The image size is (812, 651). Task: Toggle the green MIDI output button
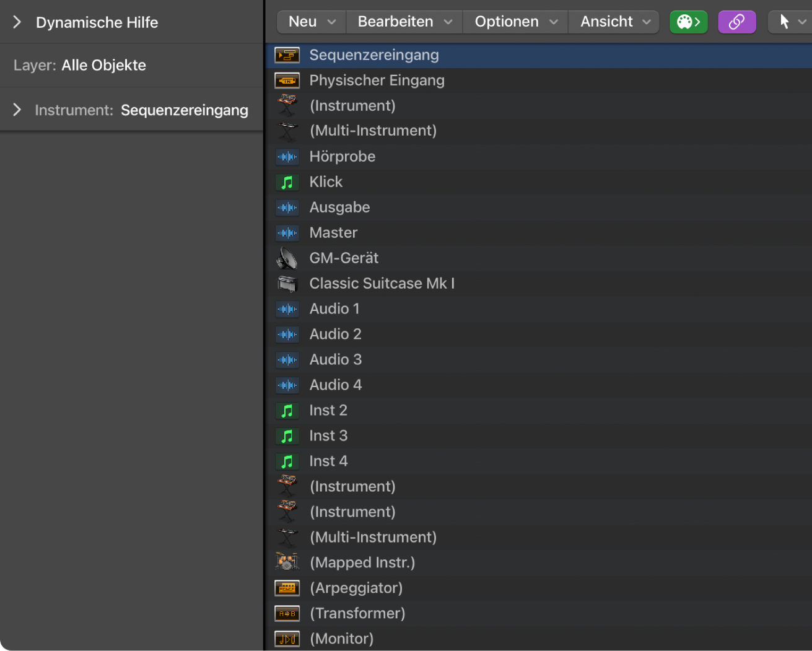(688, 21)
